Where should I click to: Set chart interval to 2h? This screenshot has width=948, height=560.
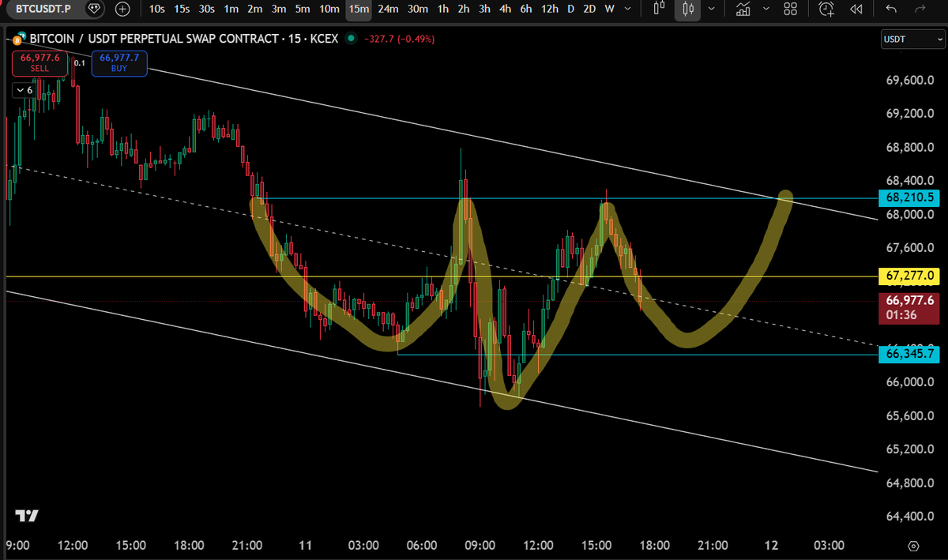click(x=464, y=9)
